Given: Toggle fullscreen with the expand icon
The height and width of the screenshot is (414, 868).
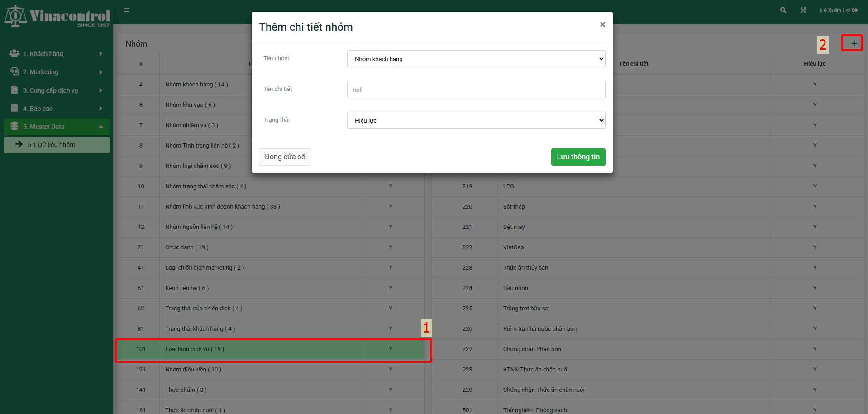Looking at the screenshot, I should pyautogui.click(x=803, y=10).
